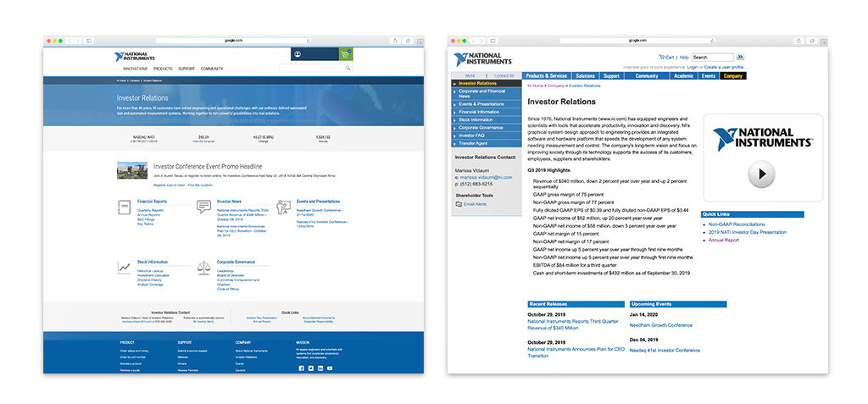Click the Contact NI tab
Viewport: 868px width, 404px height.
[x=504, y=76]
